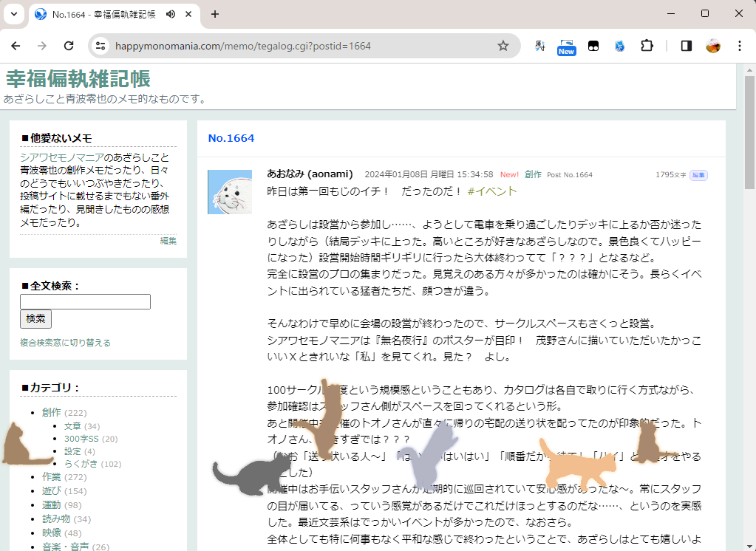The width and height of the screenshot is (756, 551).
Task: Click the 幸福偏執雑記帳 site title
Action: [78, 79]
